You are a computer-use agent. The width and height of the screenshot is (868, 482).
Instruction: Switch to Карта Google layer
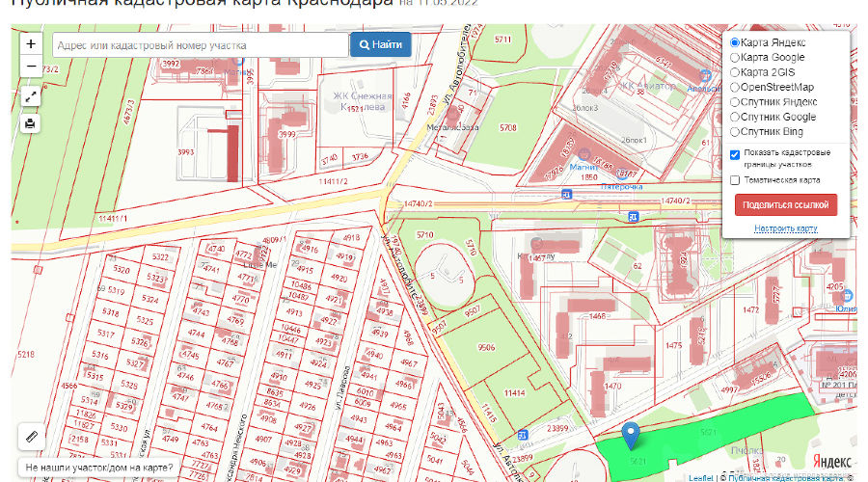click(x=735, y=58)
